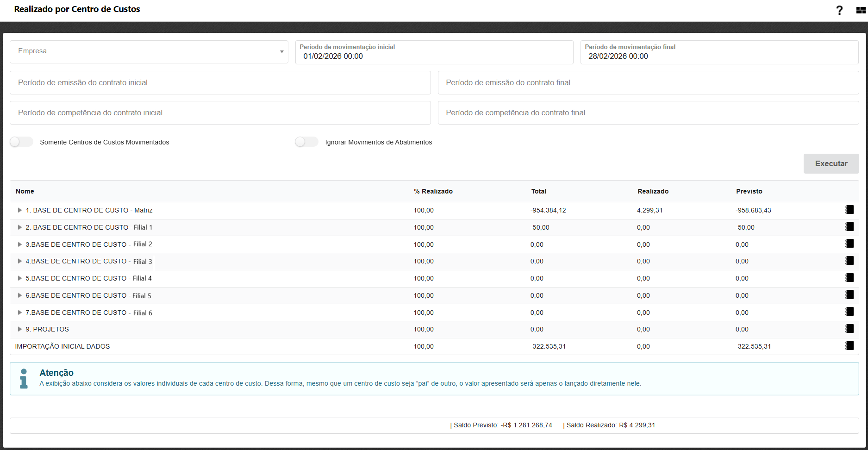Expand 1. BASE DE CENTRO DE CUSTO - Matriz
The width and height of the screenshot is (868, 450).
(20, 210)
